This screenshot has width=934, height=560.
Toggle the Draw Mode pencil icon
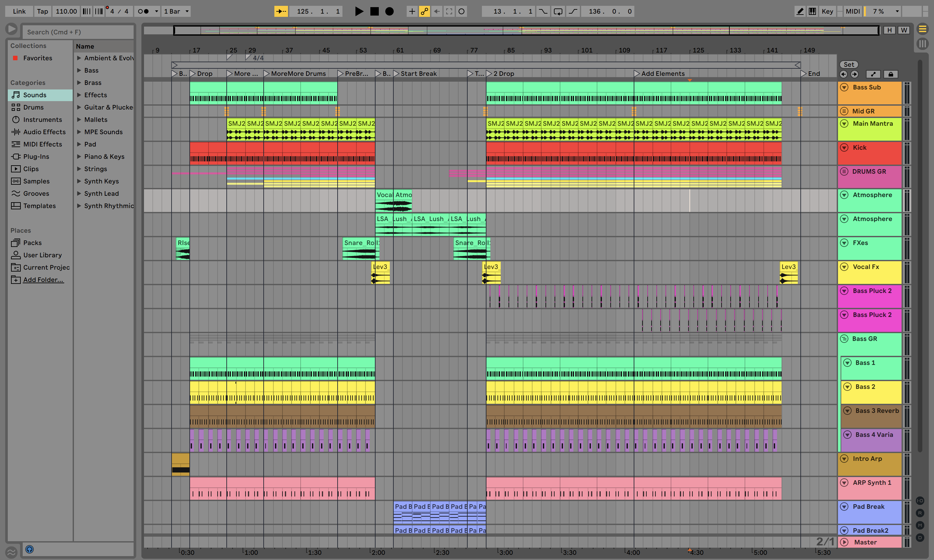pyautogui.click(x=800, y=11)
